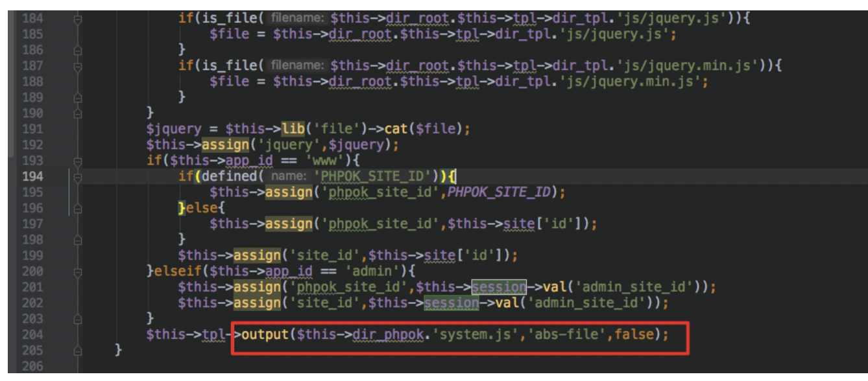The image size is (868, 381).
Task: Click line number 204 in the gutter
Action: [32, 334]
